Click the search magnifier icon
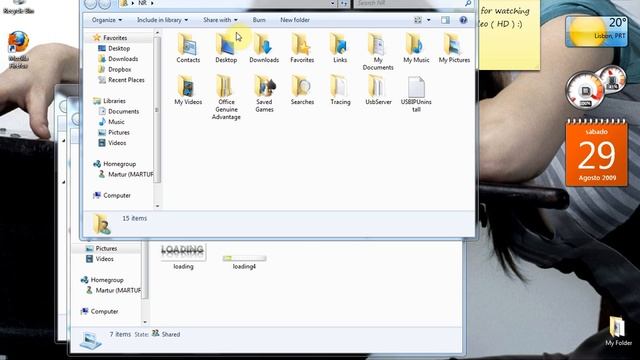The height and width of the screenshot is (360, 640). pyautogui.click(x=468, y=3)
